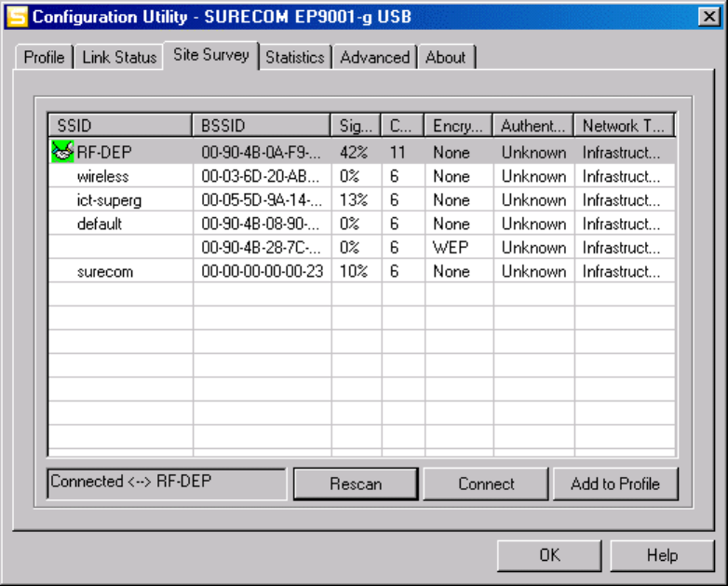
Task: Open Help via the Help button
Action: (x=662, y=555)
